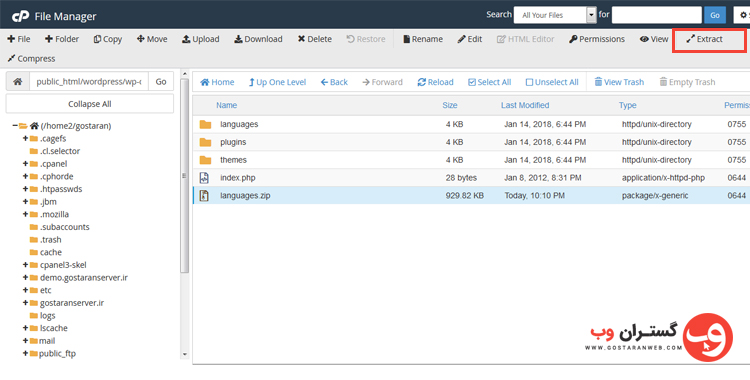
Task: Extract the selected archive
Action: (704, 39)
